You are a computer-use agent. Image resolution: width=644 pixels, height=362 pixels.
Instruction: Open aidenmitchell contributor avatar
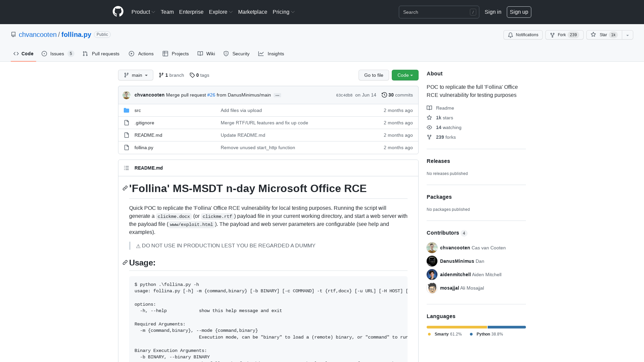point(432,275)
